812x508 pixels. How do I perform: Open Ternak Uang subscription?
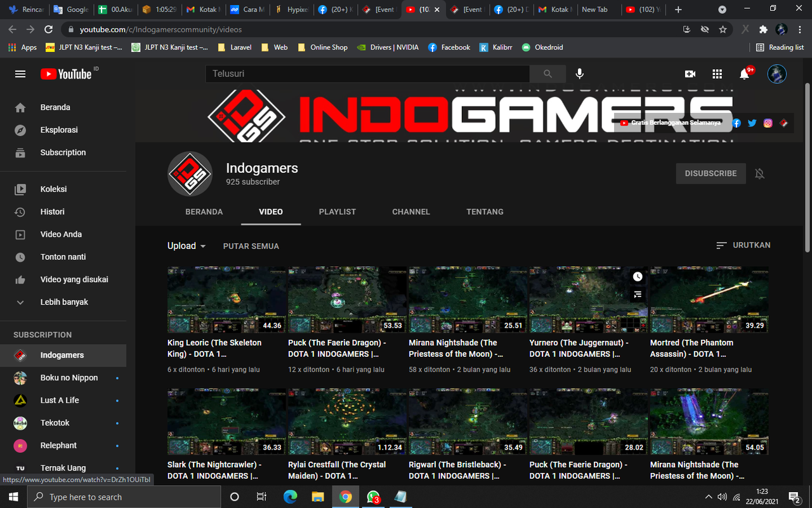click(63, 468)
